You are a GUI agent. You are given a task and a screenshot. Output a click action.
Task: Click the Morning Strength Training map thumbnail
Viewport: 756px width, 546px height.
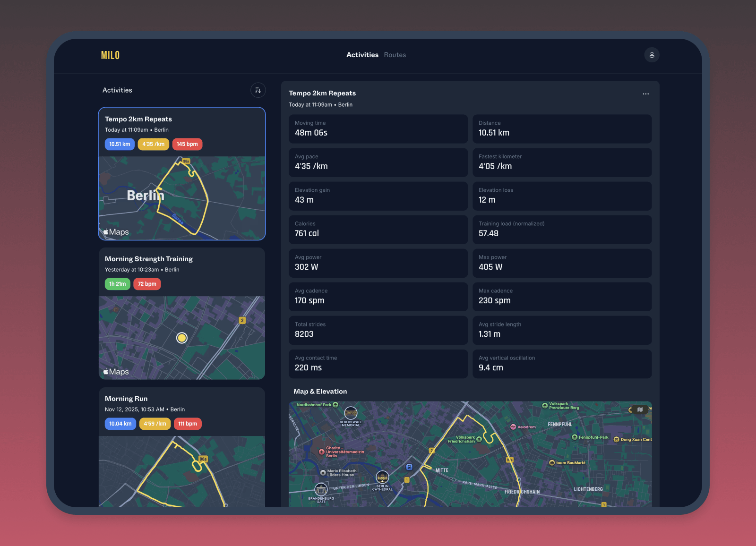pos(182,338)
